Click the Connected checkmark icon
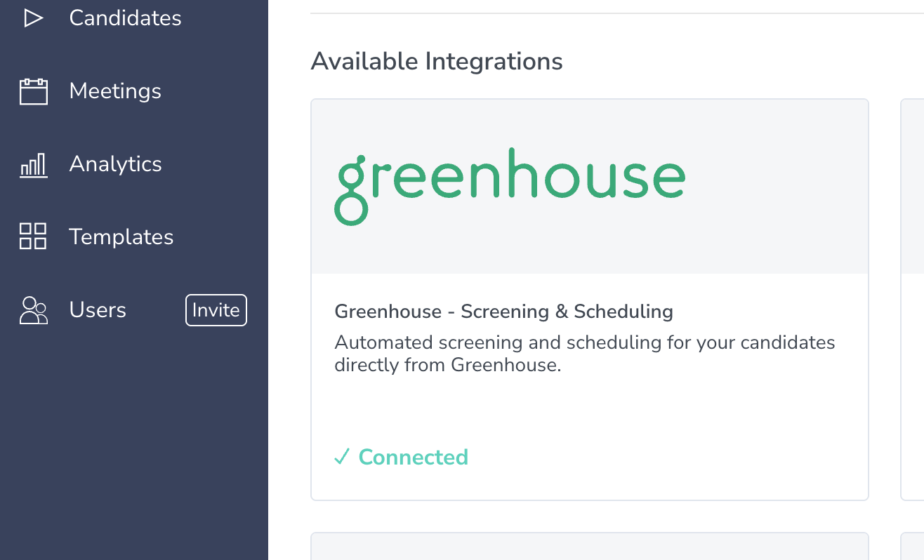924x560 pixels. click(x=342, y=458)
